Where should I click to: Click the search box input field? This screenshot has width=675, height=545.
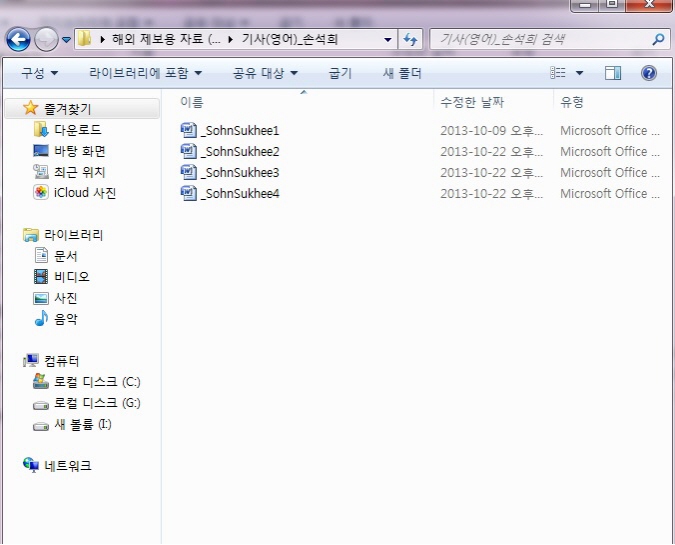[540, 39]
